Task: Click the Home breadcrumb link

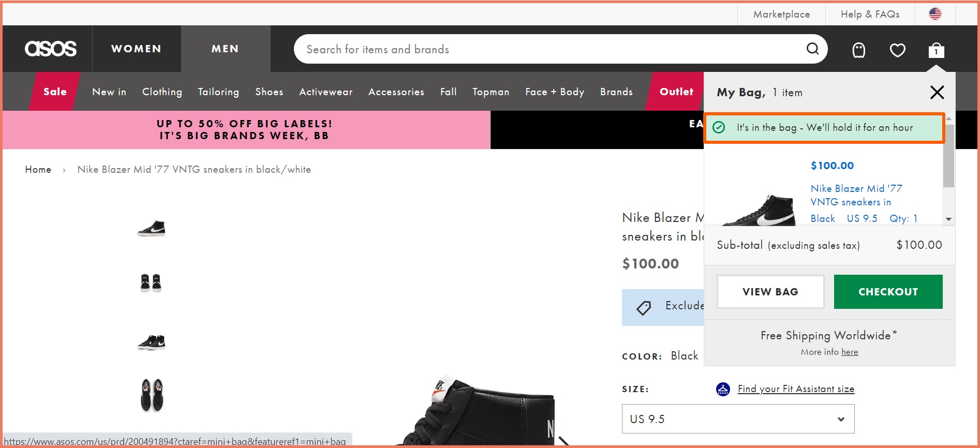Action: (x=38, y=170)
